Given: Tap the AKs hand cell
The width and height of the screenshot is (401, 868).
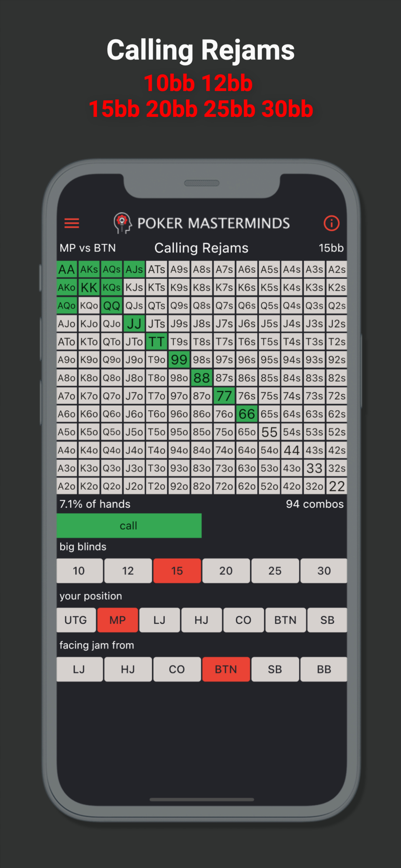Looking at the screenshot, I should point(89,269).
